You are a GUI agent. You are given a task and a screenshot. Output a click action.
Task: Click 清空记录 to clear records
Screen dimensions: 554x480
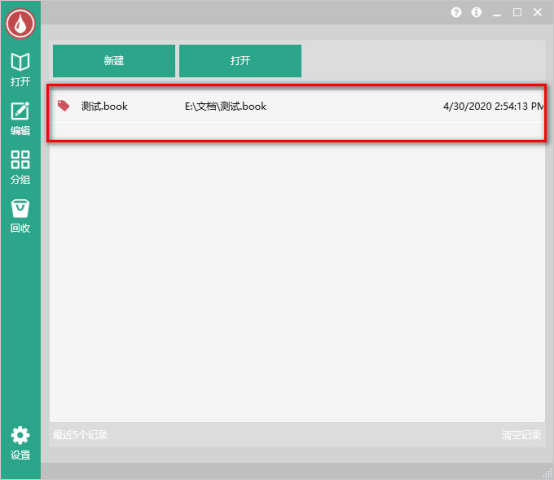click(x=521, y=435)
